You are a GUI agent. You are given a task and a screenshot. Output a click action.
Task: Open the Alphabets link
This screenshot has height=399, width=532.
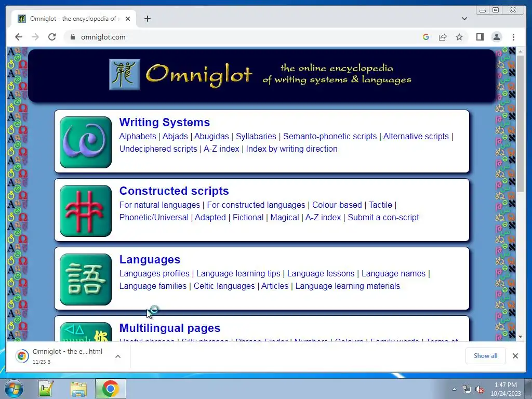click(x=137, y=137)
